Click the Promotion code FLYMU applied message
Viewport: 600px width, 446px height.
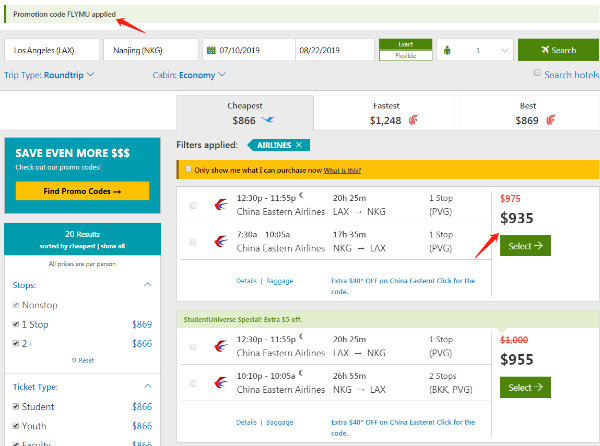(64, 14)
